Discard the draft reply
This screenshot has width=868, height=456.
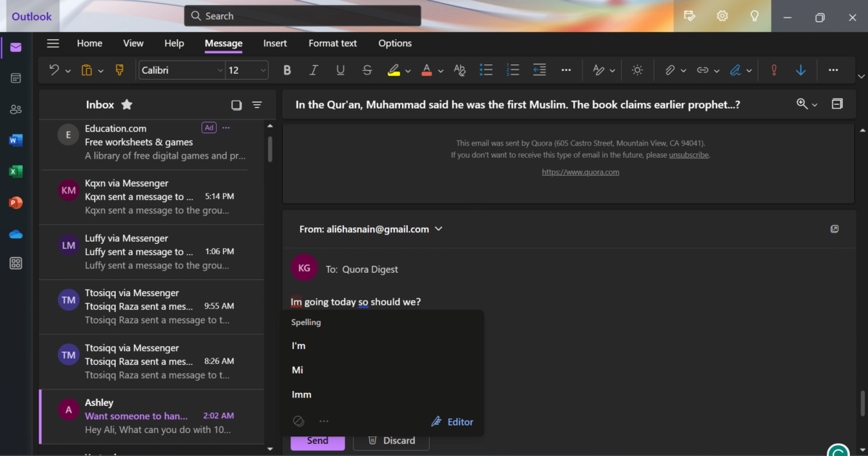(x=391, y=441)
